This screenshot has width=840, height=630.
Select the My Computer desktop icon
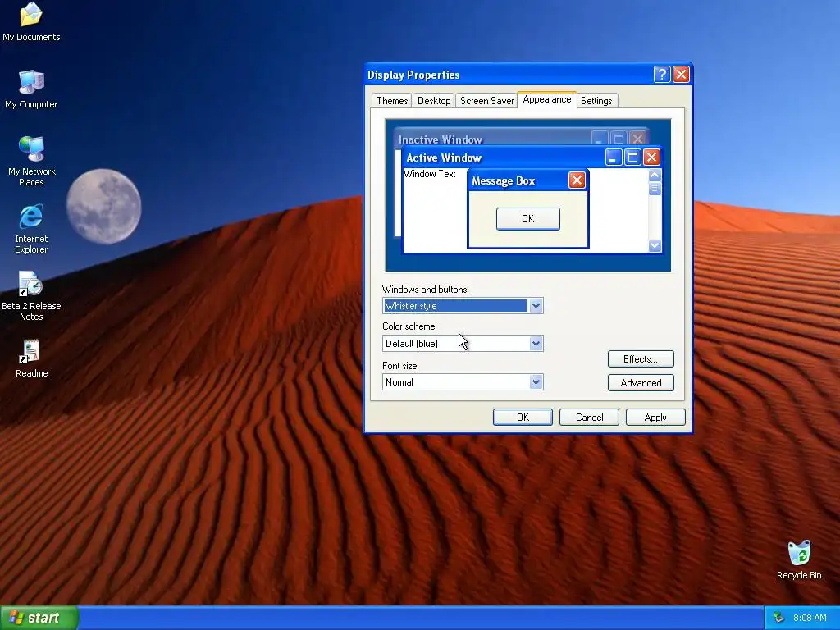(x=31, y=89)
